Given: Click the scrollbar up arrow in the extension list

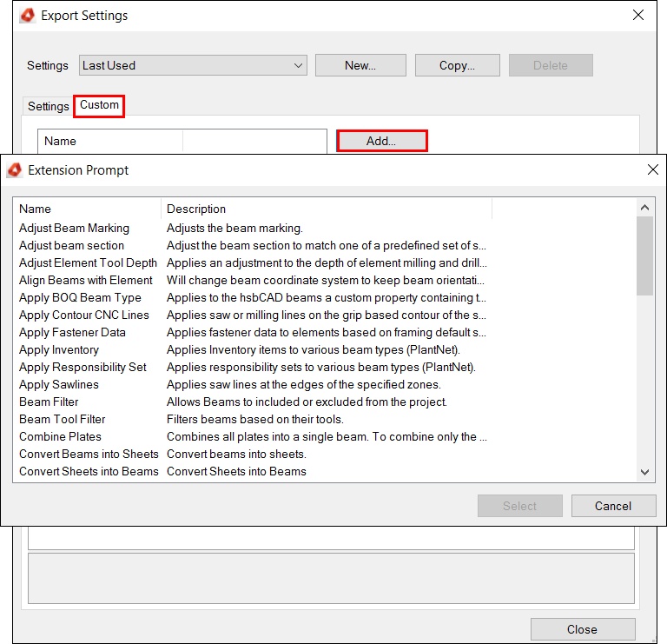Looking at the screenshot, I should [x=644, y=208].
